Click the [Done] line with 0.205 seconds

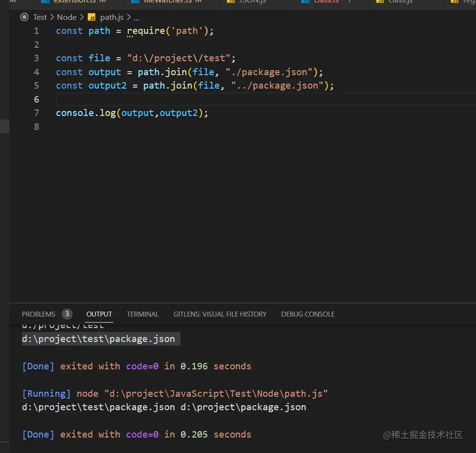coord(137,435)
